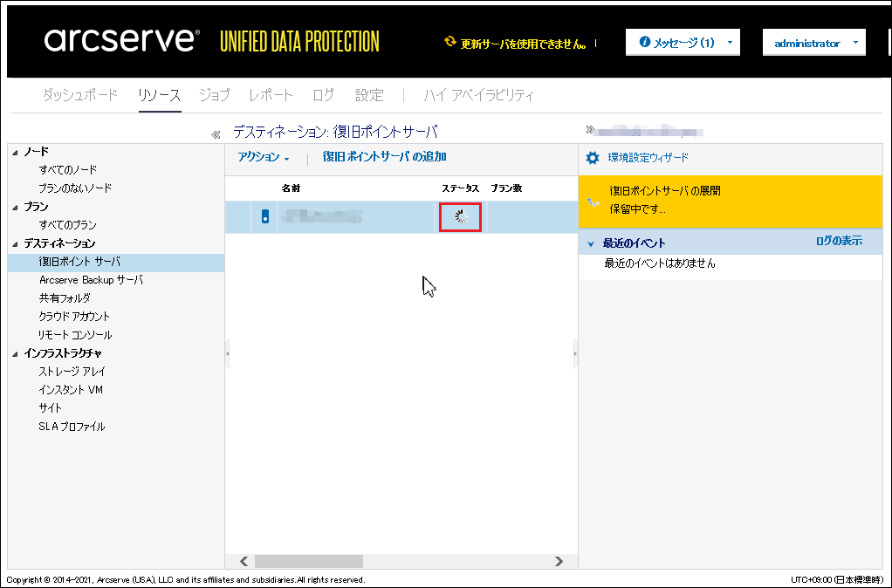Screen dimensions: 892x588
Task: Open the administrator account menu
Action: point(814,43)
